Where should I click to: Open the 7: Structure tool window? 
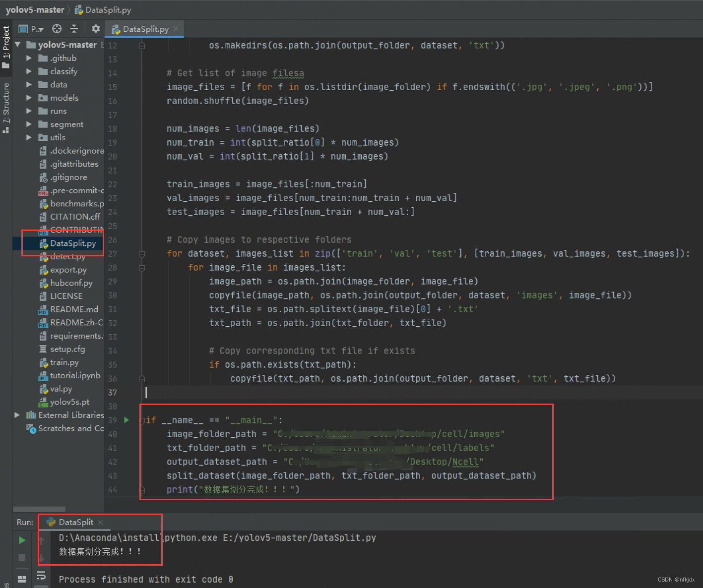[x=6, y=108]
